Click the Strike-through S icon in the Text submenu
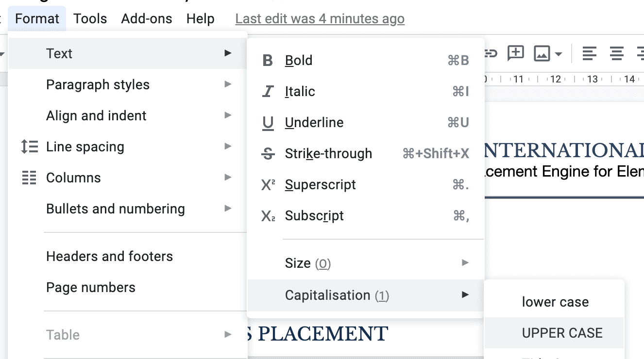Screen dimensions: 644x359 [x=268, y=154]
